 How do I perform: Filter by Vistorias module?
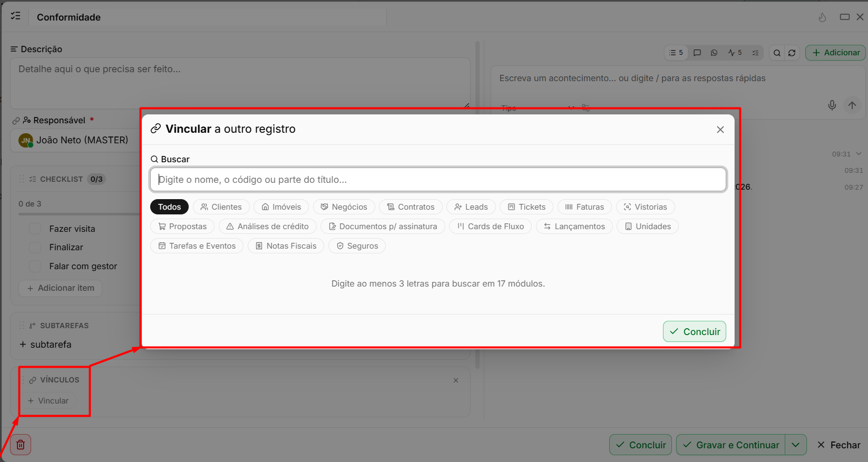[x=645, y=207]
